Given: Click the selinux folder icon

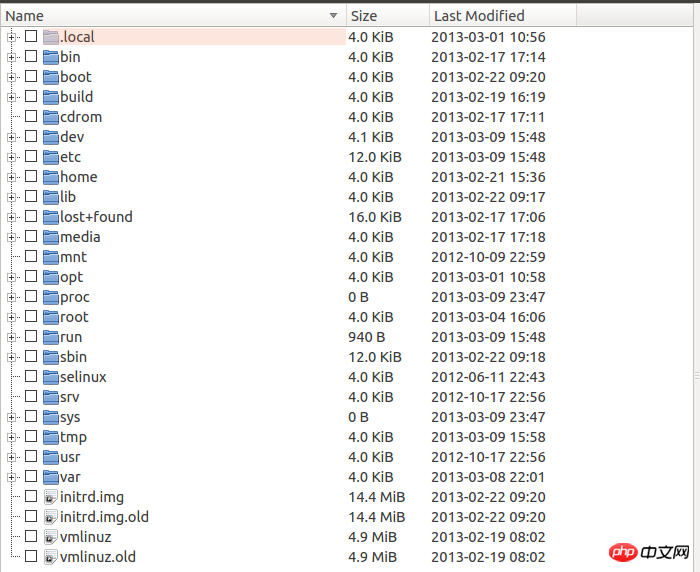Looking at the screenshot, I should coord(51,377).
